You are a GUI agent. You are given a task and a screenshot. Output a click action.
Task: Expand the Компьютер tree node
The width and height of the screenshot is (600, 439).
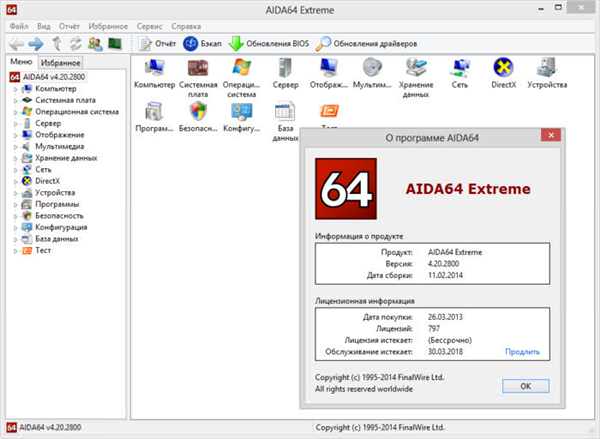pyautogui.click(x=16, y=89)
